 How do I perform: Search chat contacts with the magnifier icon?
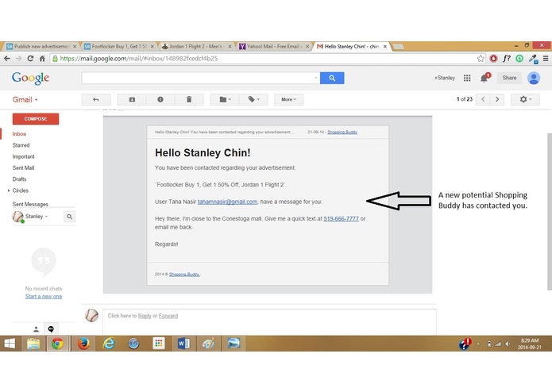(70, 217)
